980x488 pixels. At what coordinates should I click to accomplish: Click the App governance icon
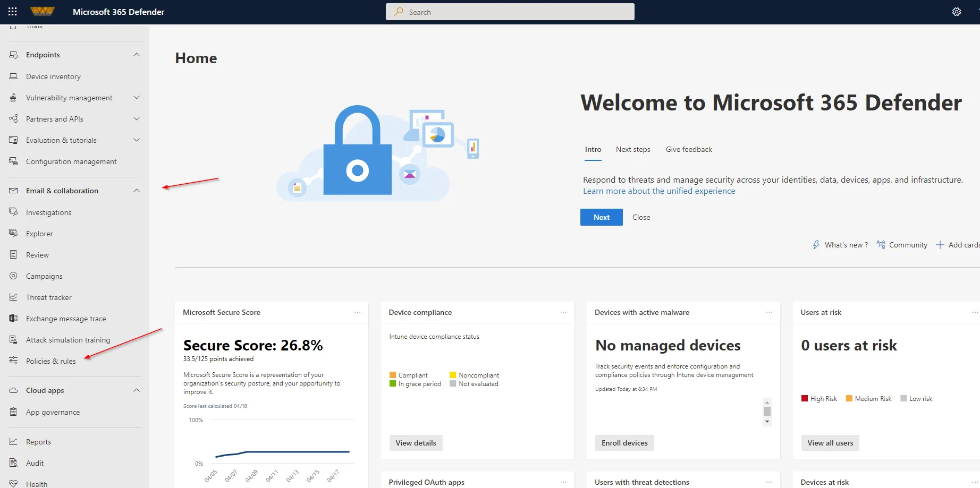tap(13, 412)
